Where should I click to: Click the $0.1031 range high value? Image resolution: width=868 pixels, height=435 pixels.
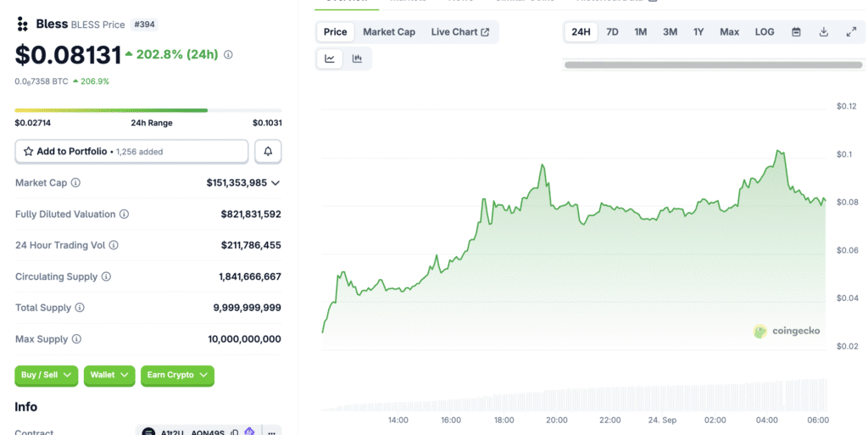(267, 123)
